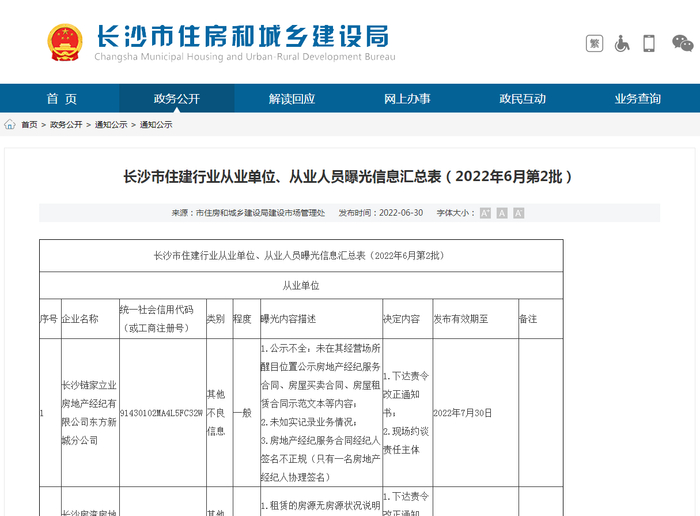Click first 通知公示 breadcrumb link

click(x=111, y=125)
